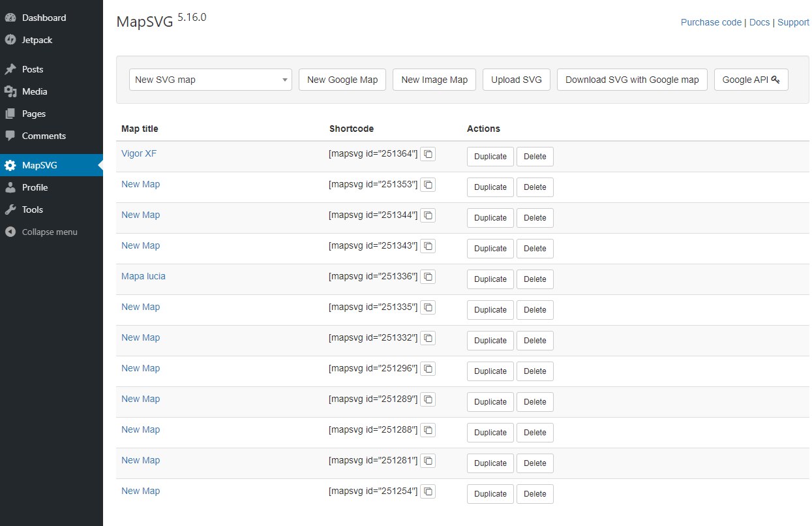Go to Posts menu item
Viewport: 812px width, 526px height.
(x=52, y=69)
